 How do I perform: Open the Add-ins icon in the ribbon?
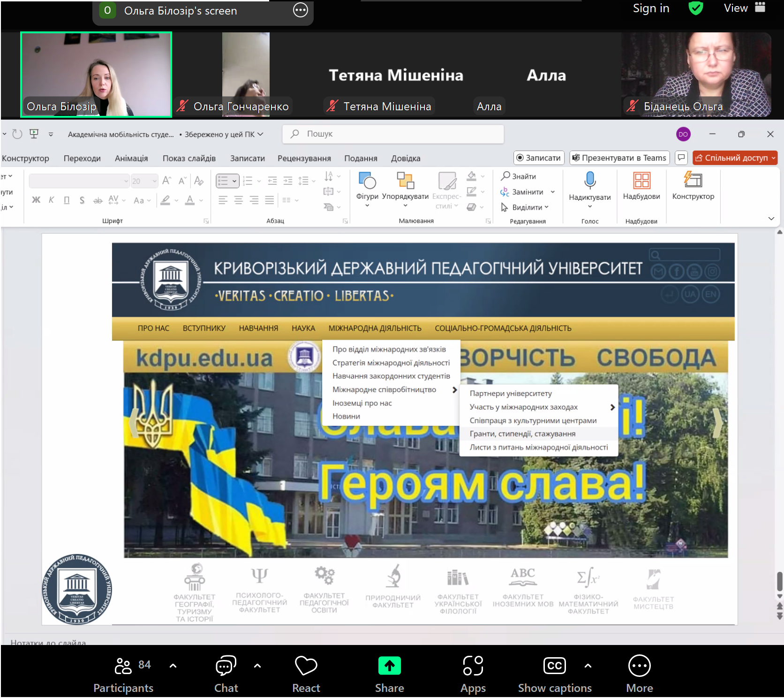[x=641, y=181]
